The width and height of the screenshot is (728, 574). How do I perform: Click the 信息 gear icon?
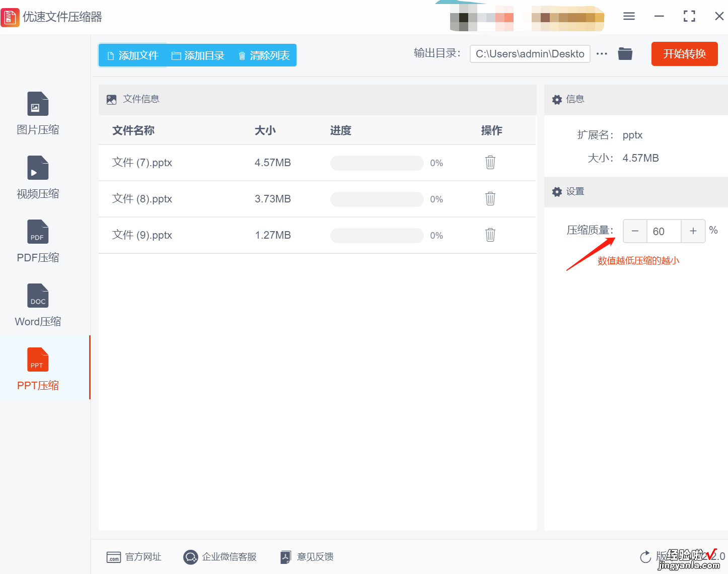coord(557,100)
